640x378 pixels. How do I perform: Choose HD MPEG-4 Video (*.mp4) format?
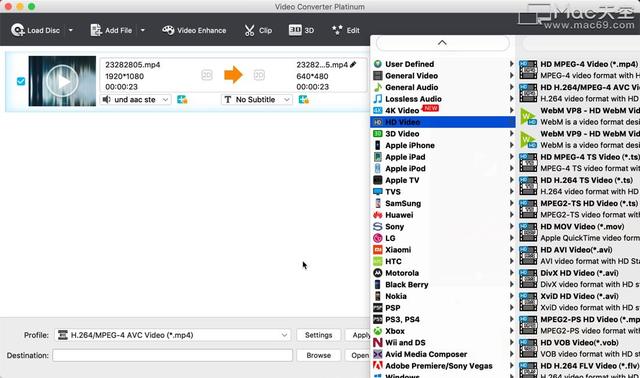pyautogui.click(x=579, y=70)
